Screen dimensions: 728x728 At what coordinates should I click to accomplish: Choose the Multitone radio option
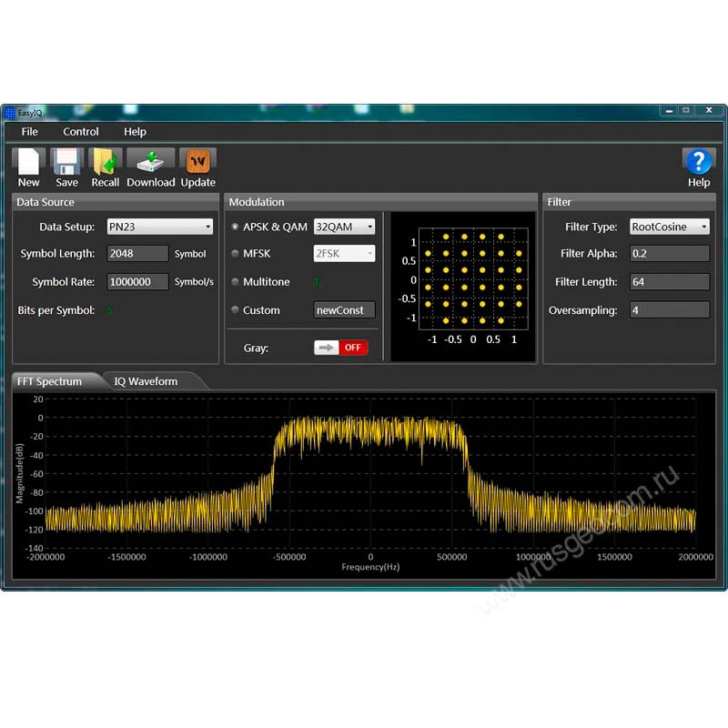[236, 282]
